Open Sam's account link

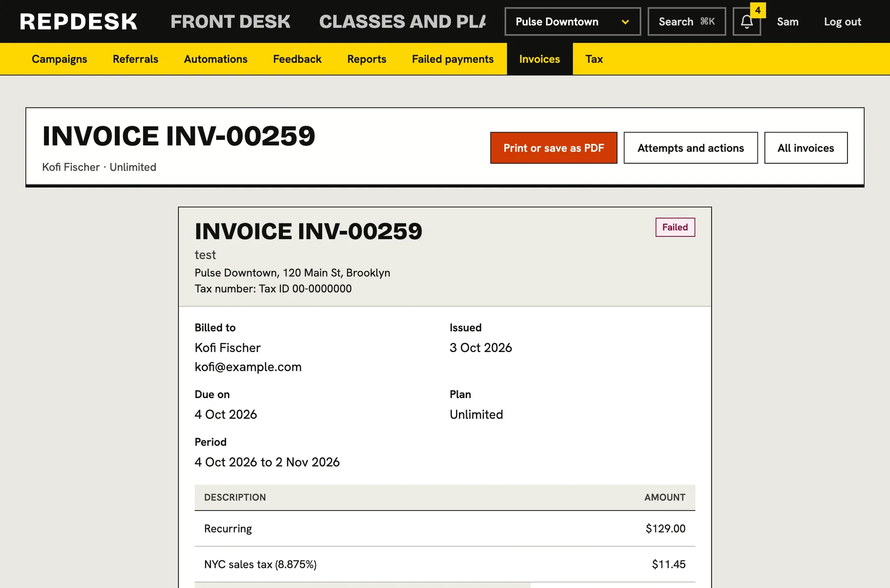click(788, 22)
